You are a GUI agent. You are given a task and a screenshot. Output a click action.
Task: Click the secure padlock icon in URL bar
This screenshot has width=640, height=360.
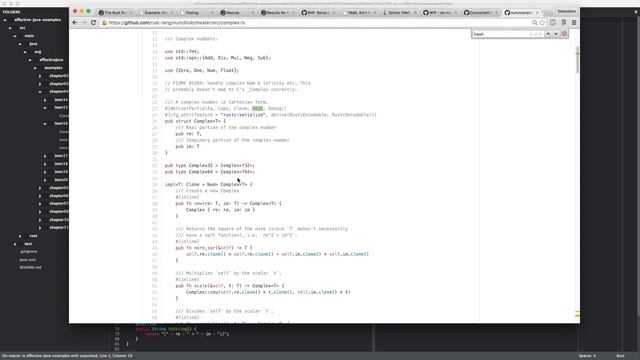click(104, 23)
